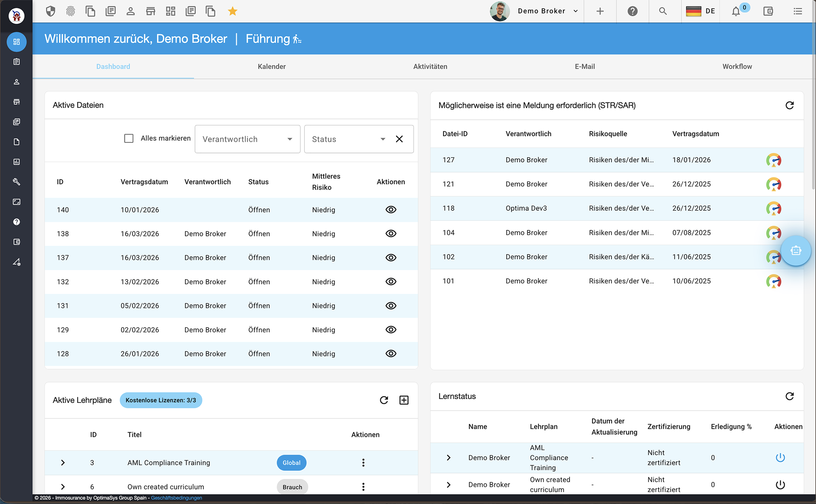Refresh the STR/SAR report panel
Viewport: 816px width, 504px height.
[789, 105]
